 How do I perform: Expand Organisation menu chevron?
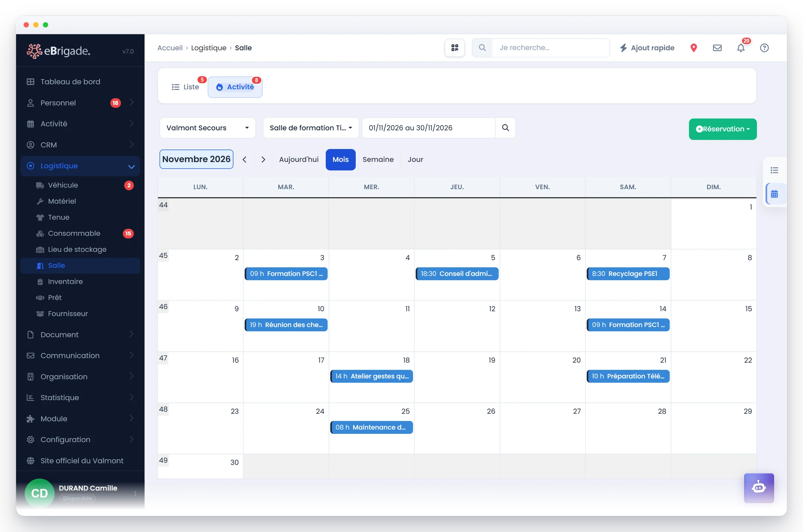coord(131,376)
